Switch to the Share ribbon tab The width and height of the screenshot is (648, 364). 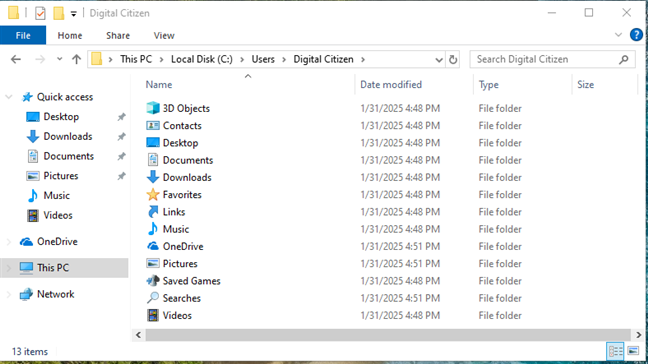click(x=118, y=36)
